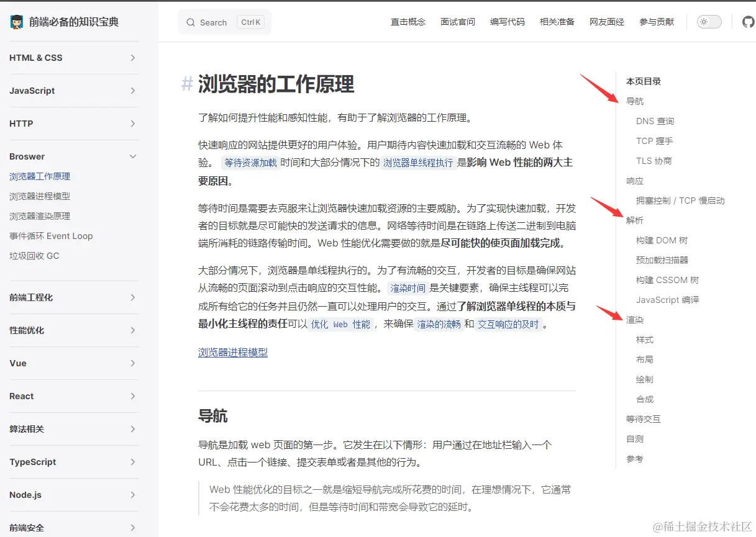This screenshot has height=537, width=756.
Task: Expand the JavaScript sidebar section
Action: pos(74,91)
